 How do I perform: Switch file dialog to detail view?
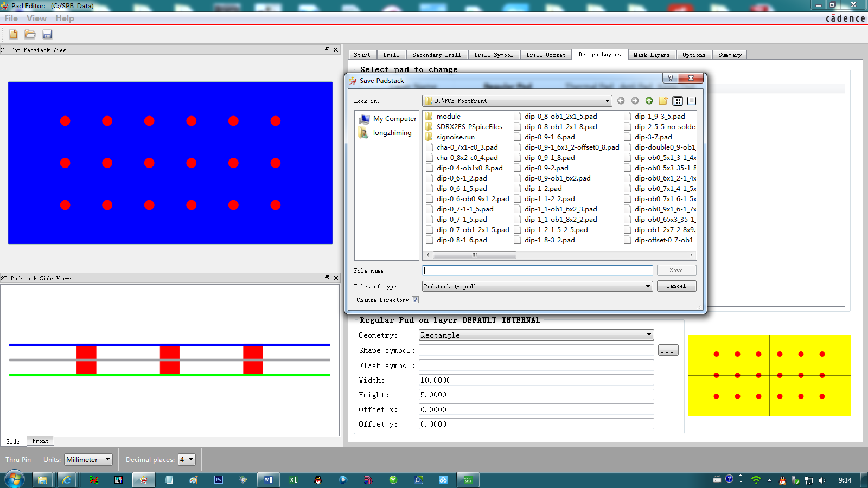[692, 101]
